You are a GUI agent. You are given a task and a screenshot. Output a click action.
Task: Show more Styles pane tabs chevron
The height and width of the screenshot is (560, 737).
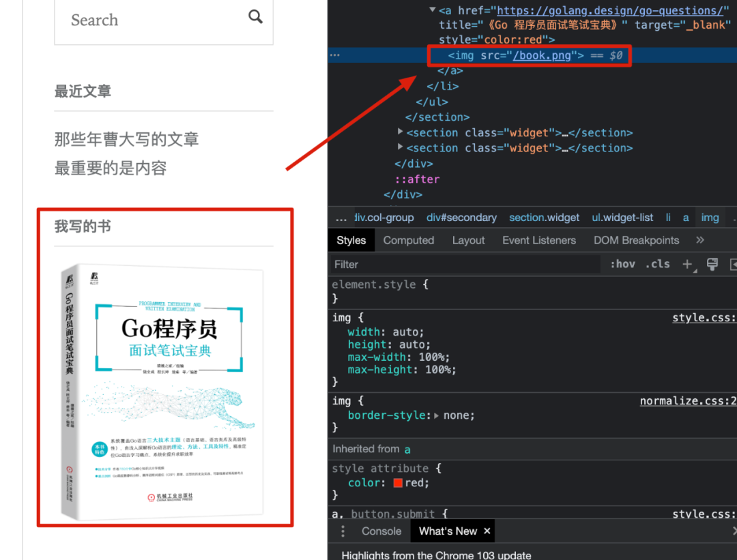pos(700,240)
